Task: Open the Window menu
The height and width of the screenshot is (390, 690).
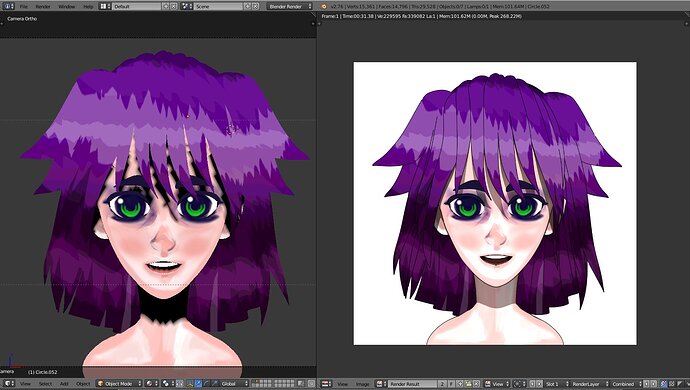Action: [x=66, y=7]
